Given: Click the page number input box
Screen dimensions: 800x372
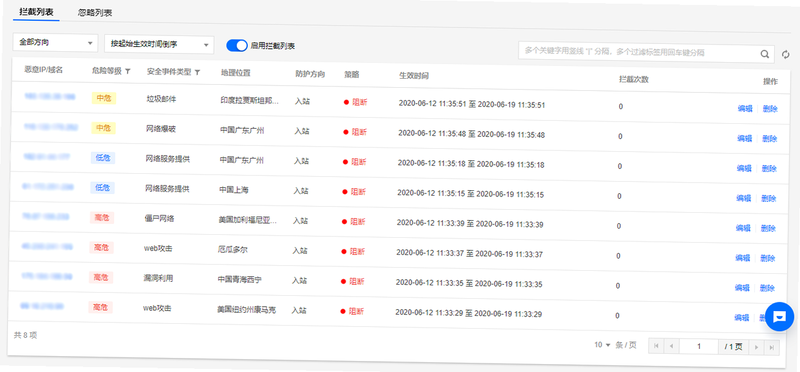Looking at the screenshot, I should click(x=698, y=346).
